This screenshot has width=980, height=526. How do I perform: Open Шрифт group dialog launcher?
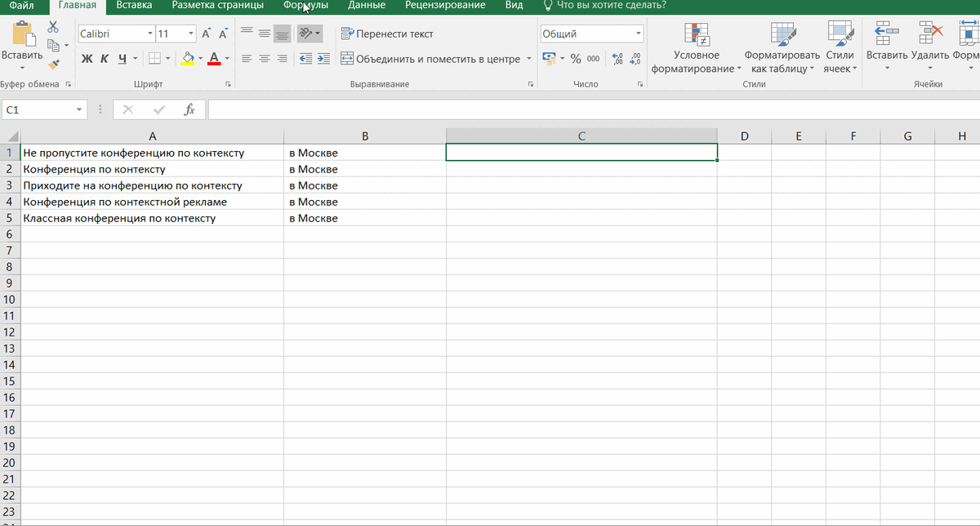click(x=228, y=84)
